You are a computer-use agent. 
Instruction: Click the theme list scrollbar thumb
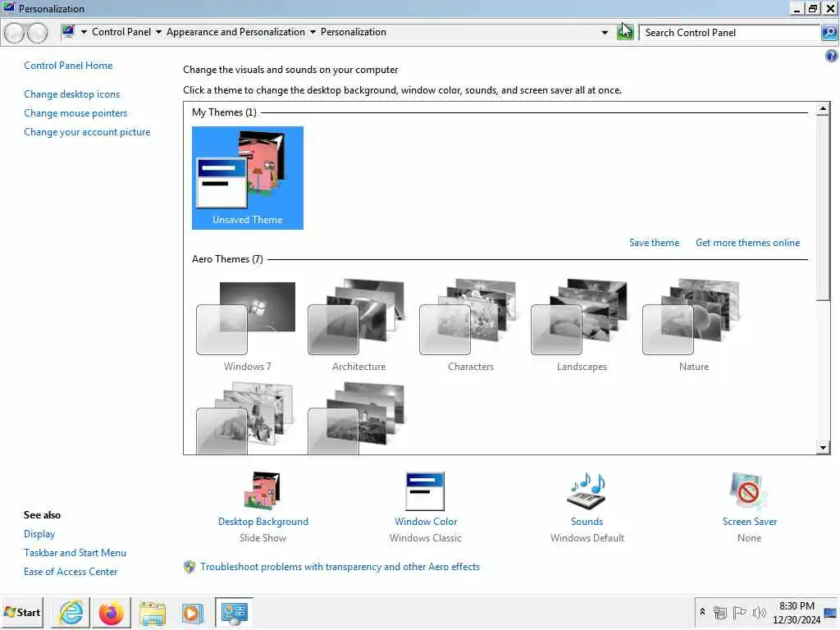pyautogui.click(x=823, y=208)
